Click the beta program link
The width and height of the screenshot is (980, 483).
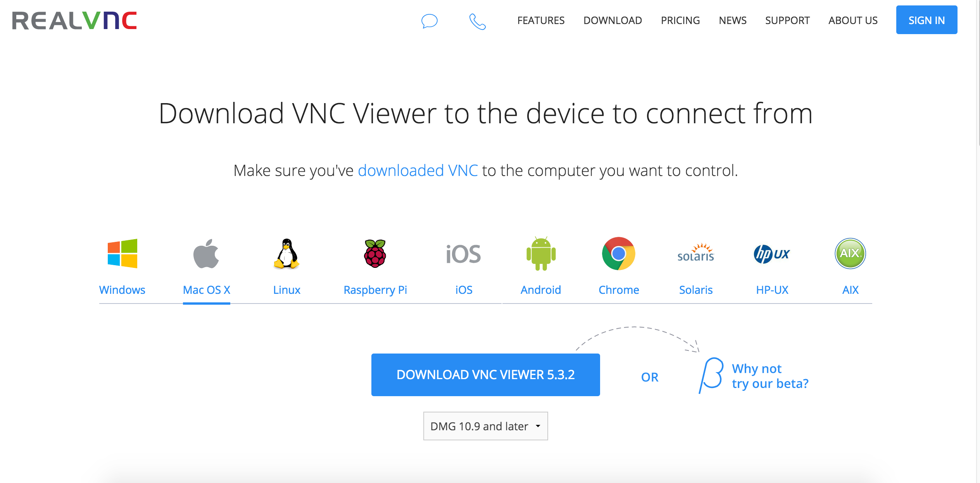(x=763, y=375)
